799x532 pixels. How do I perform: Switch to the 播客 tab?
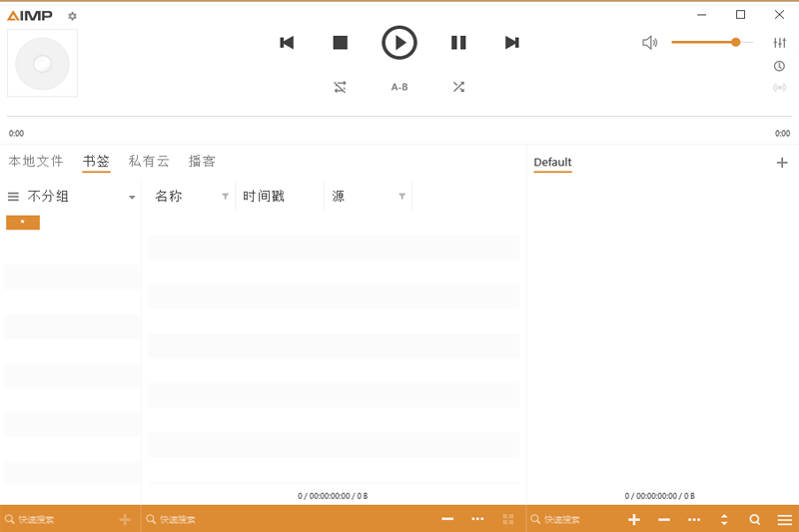(x=202, y=162)
